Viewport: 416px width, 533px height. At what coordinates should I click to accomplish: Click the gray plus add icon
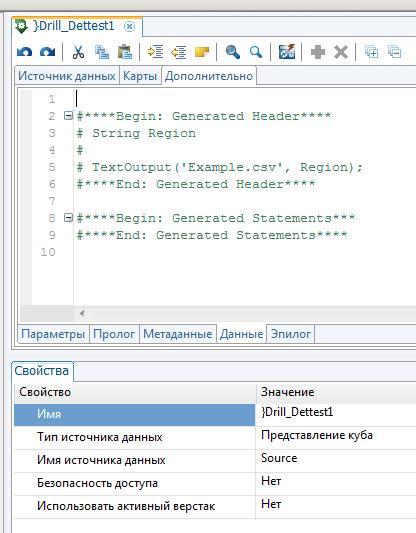click(x=318, y=52)
